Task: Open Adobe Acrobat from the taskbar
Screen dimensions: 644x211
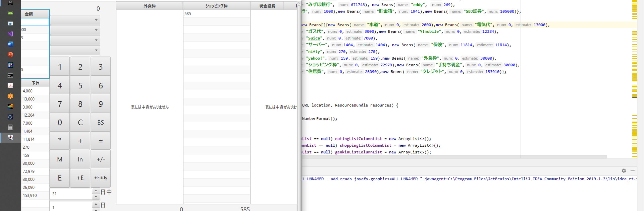Action: pyautogui.click(x=10, y=86)
